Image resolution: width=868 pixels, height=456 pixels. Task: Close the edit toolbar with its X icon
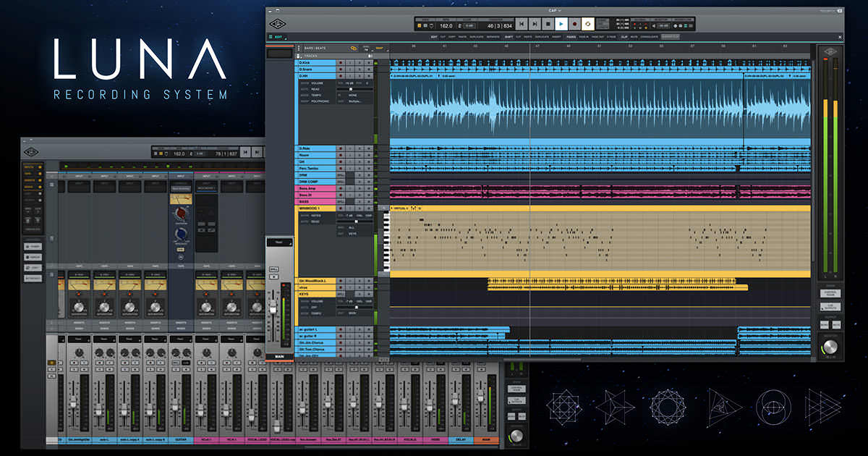point(840,37)
